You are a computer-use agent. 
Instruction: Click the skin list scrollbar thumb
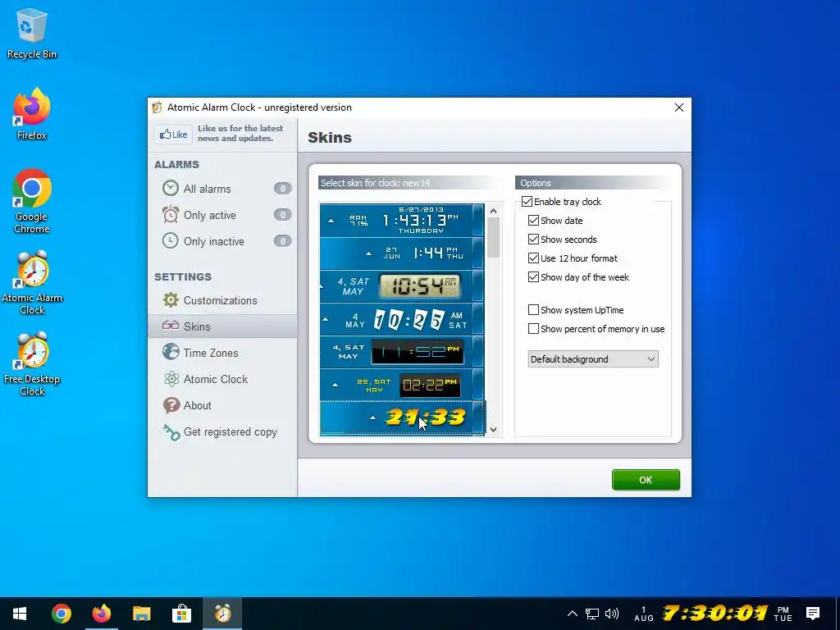pos(493,238)
